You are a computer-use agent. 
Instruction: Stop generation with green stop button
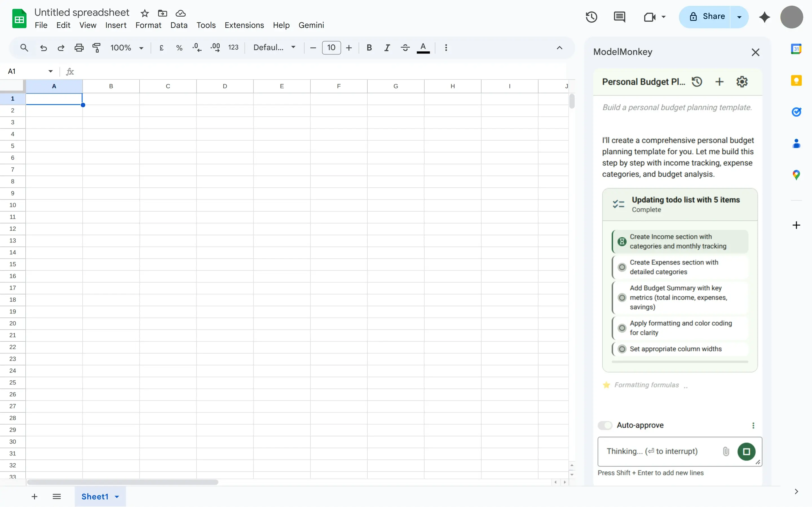[746, 451]
